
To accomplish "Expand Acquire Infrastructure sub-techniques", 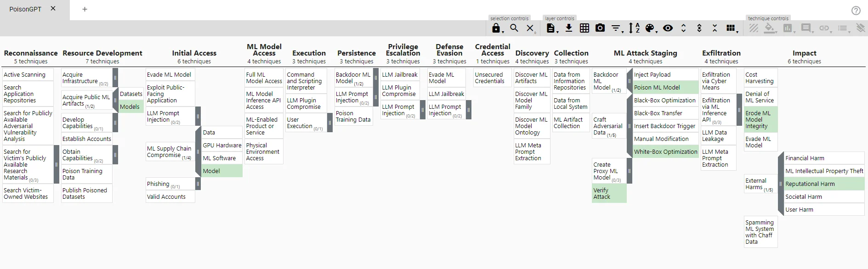I will pyautogui.click(x=115, y=78).
